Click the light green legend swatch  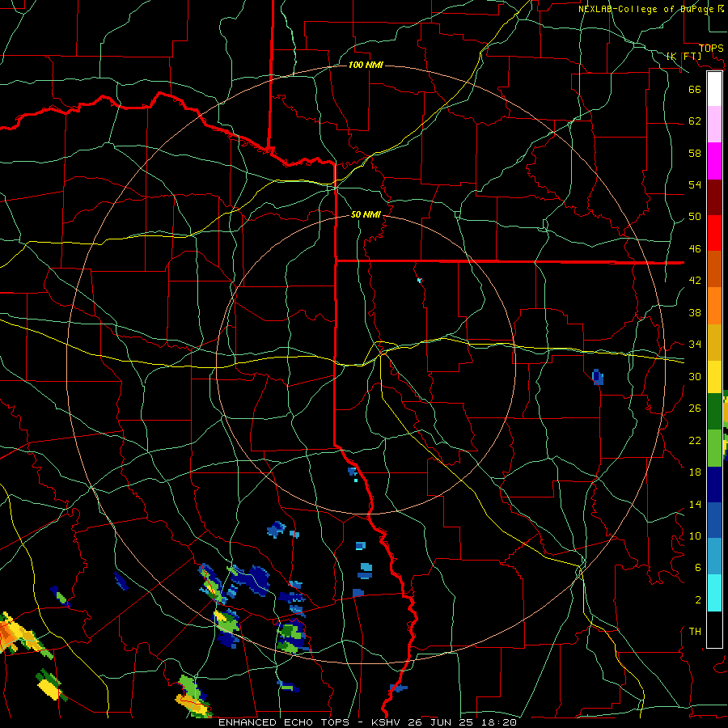714,448
